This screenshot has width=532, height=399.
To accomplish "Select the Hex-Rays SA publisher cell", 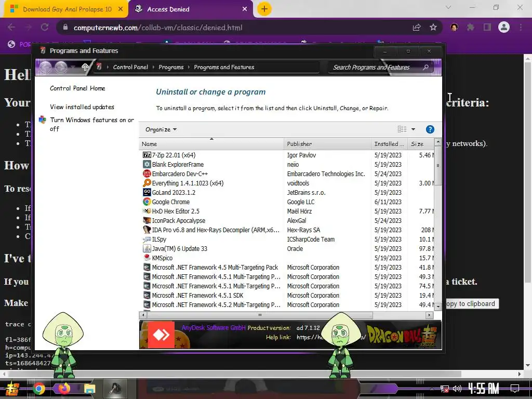I will coord(303,230).
